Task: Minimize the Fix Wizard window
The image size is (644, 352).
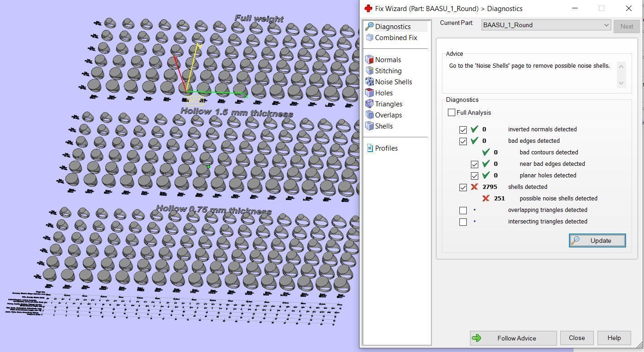Action: (575, 8)
